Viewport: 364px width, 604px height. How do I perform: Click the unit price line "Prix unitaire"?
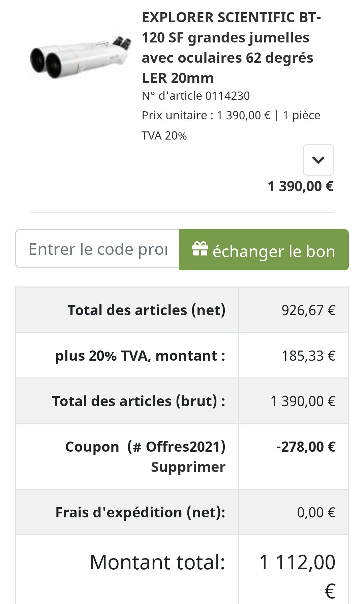coord(231,116)
